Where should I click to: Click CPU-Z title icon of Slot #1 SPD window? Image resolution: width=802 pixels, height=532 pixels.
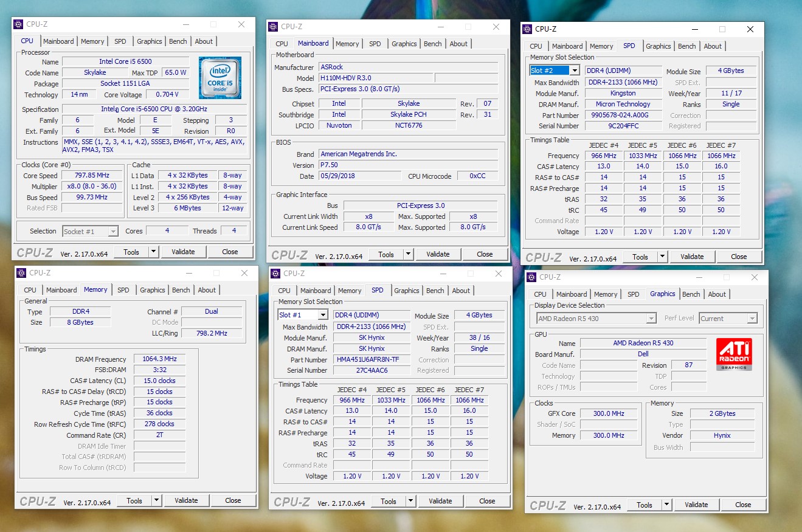coord(276,274)
